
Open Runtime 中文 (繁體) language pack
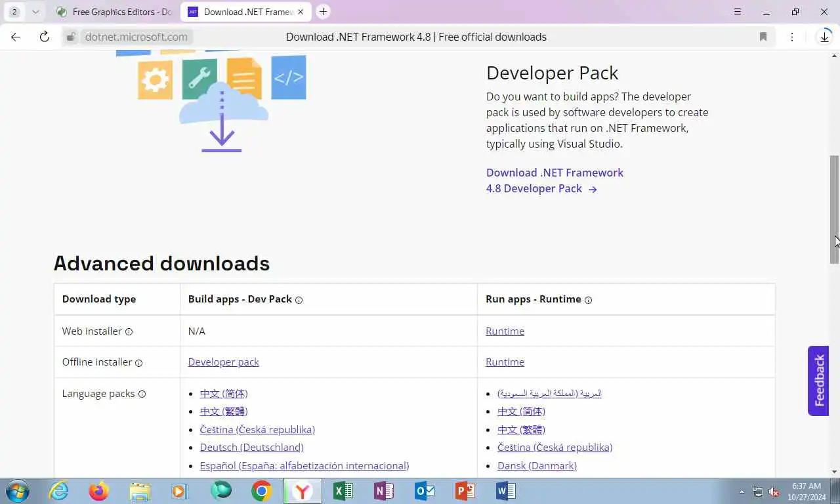pos(521,429)
